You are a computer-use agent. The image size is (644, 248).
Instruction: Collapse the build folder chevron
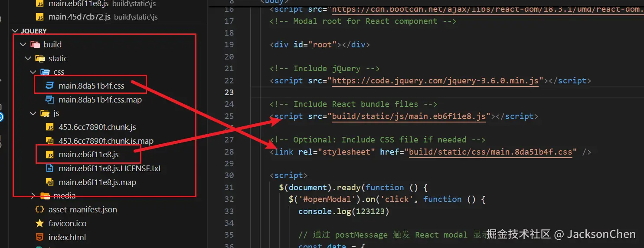click(23, 44)
